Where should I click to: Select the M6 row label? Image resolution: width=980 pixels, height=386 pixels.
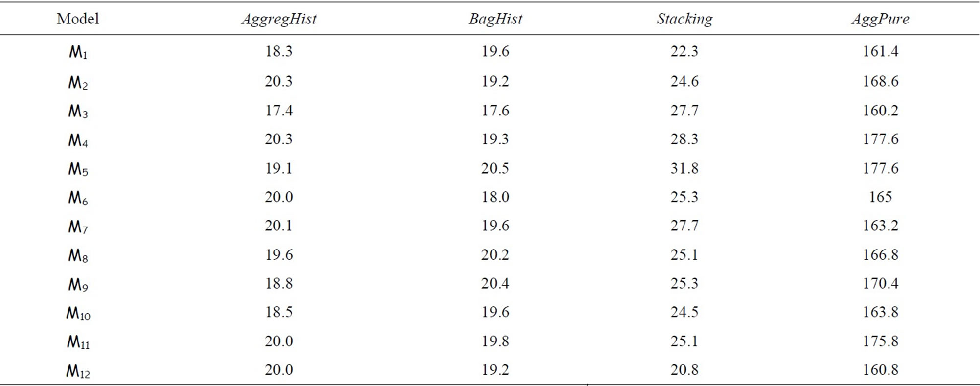click(78, 198)
